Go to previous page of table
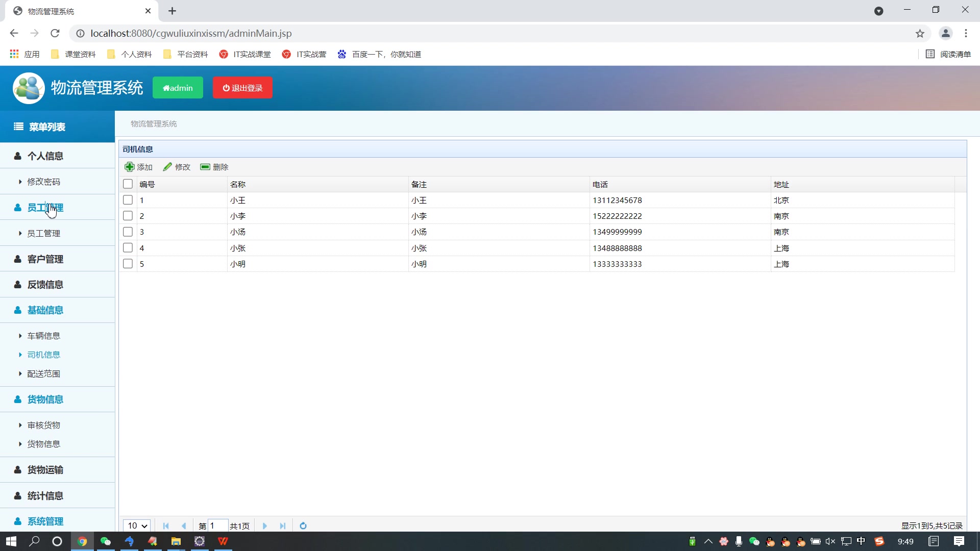 coord(184,525)
